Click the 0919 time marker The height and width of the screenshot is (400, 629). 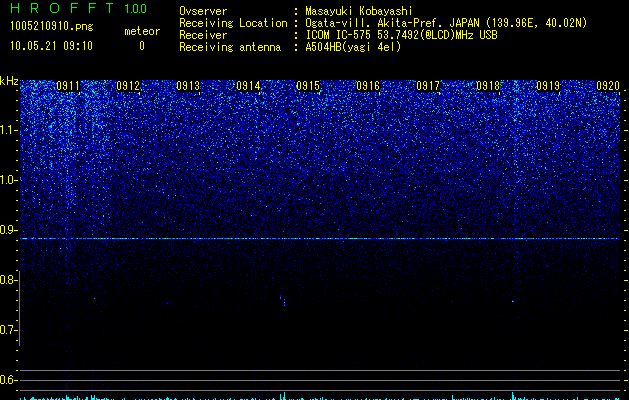548,86
